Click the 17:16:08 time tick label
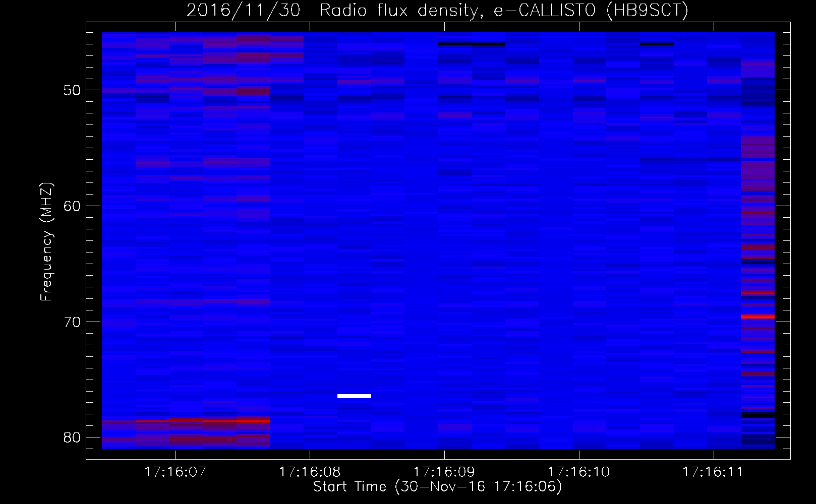 pyautogui.click(x=310, y=472)
